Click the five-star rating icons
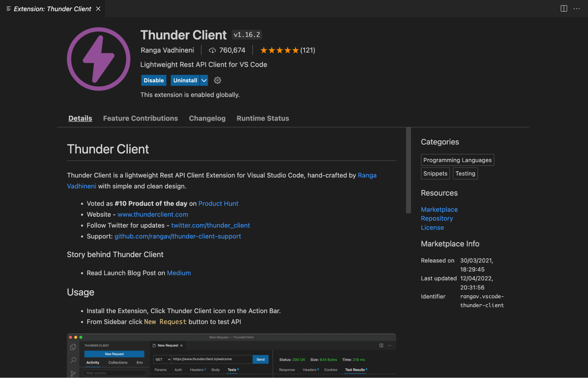 click(279, 50)
